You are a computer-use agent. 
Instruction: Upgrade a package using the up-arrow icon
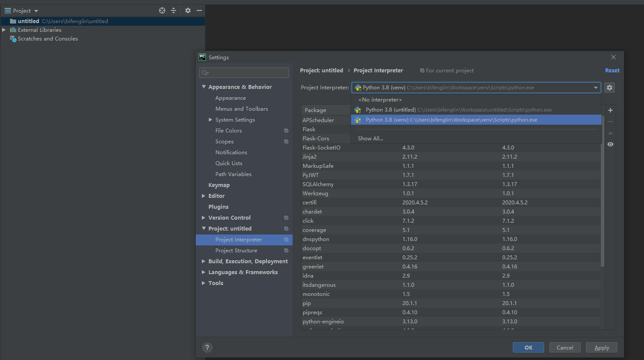pos(610,133)
